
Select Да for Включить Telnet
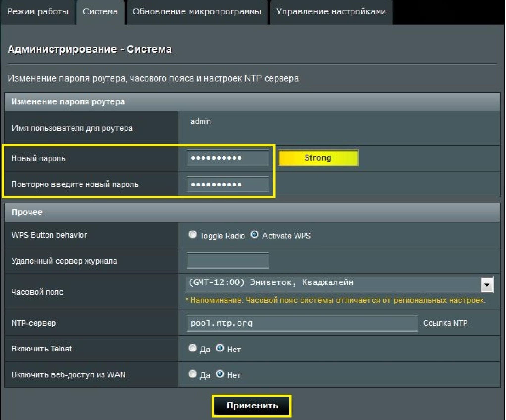coord(192,348)
